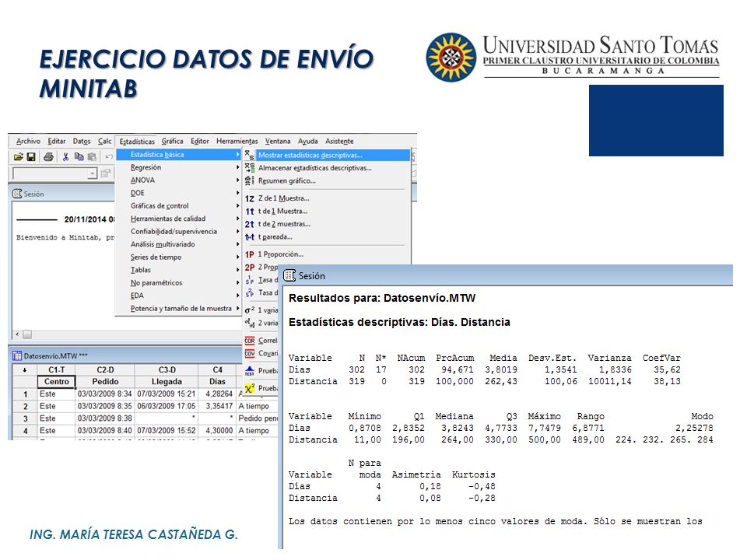Select Mostrar estadísticas descriptivas menu entry
The image size is (747, 560).
tap(327, 155)
